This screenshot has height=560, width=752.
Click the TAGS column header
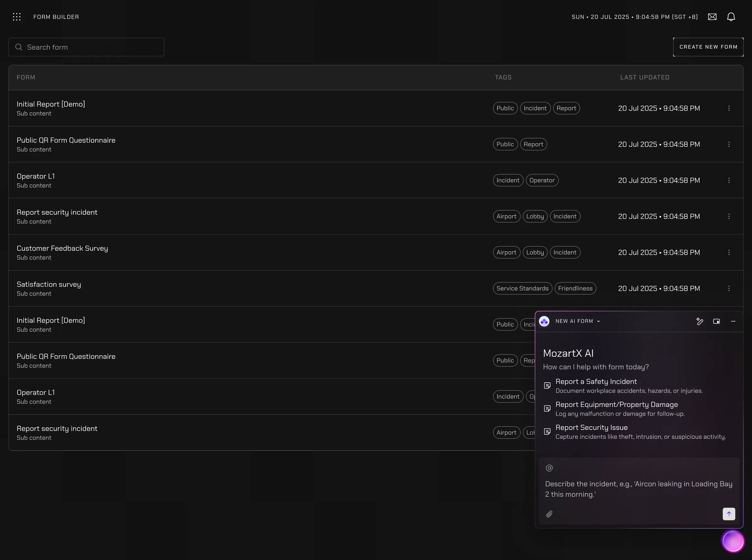click(503, 77)
